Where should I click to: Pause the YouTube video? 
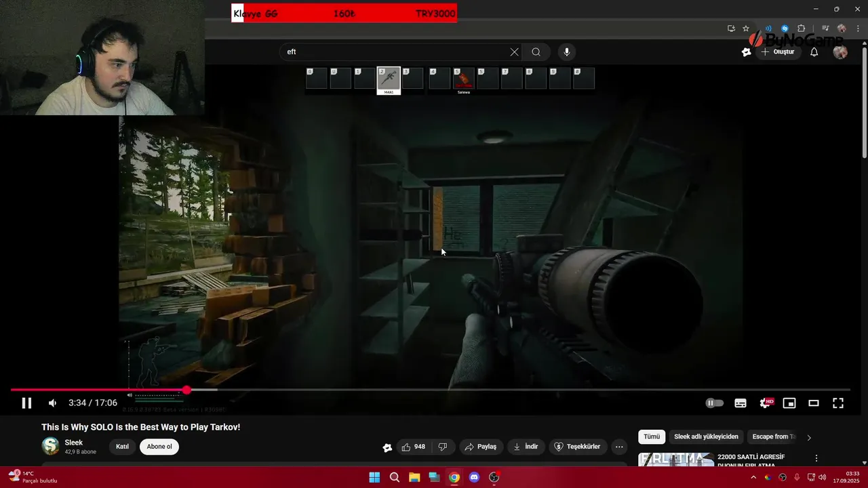point(26,403)
